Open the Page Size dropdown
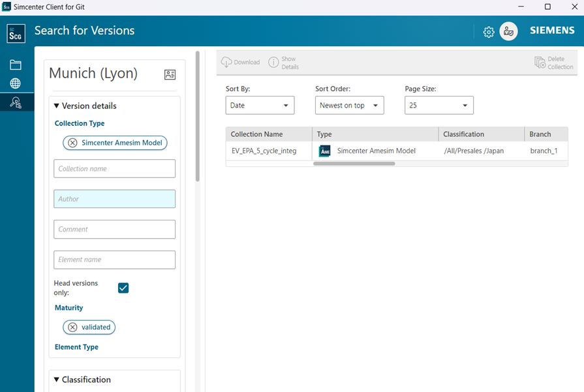The height and width of the screenshot is (392, 584). pyautogui.click(x=439, y=106)
